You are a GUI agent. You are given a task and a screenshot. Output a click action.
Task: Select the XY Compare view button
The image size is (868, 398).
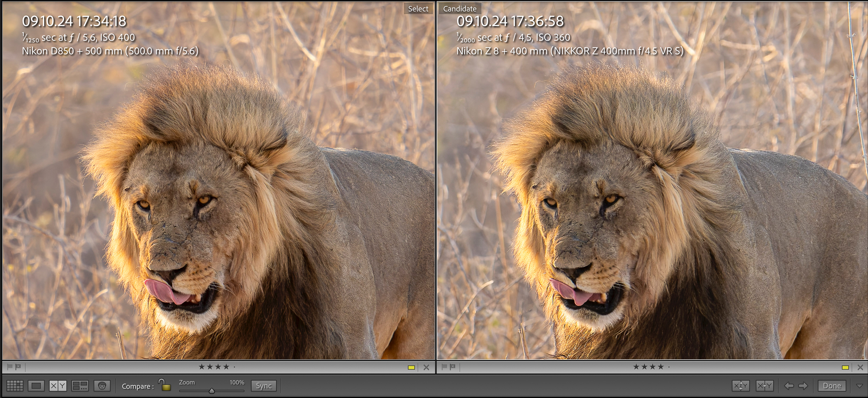click(x=58, y=386)
